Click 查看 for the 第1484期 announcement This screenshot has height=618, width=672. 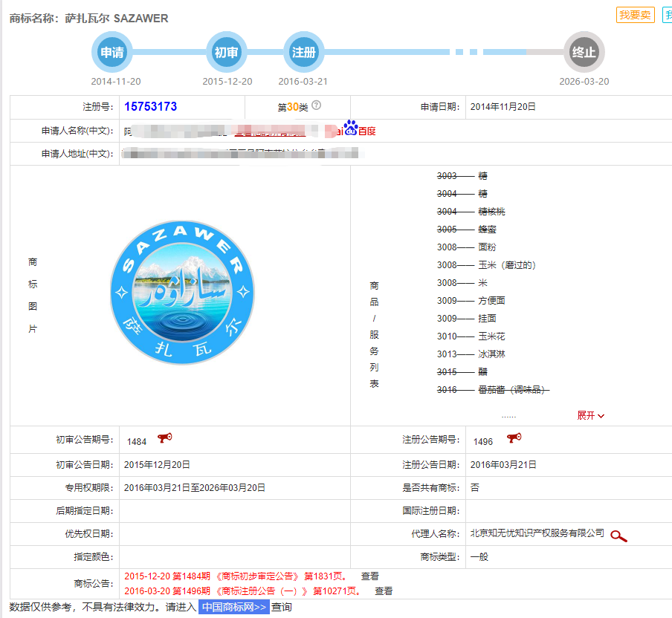(369, 576)
